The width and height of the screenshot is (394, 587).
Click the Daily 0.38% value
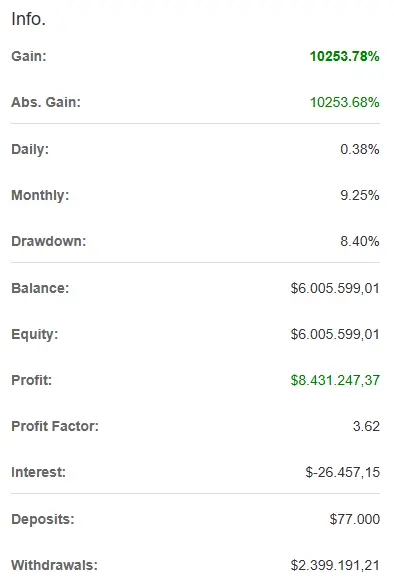pyautogui.click(x=360, y=149)
